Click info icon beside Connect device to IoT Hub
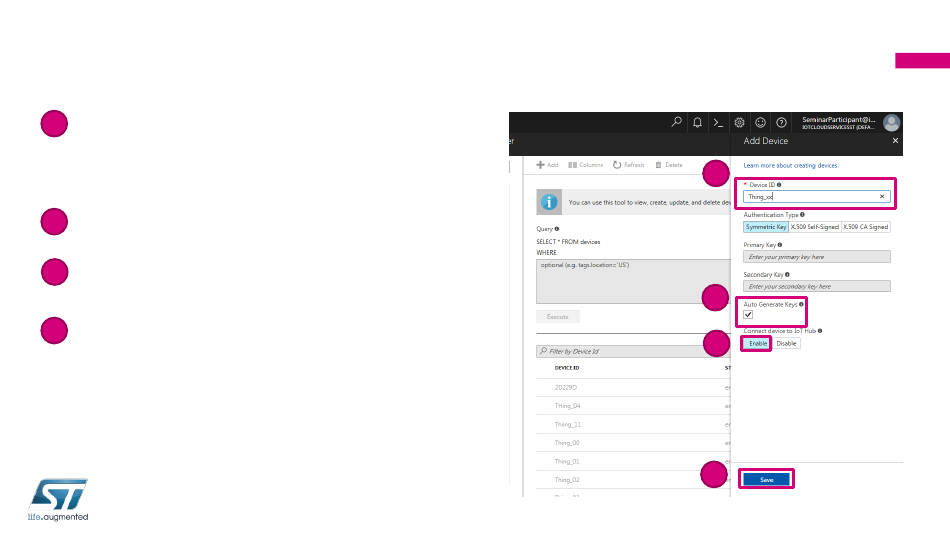The height and width of the screenshot is (535, 950). [x=820, y=331]
